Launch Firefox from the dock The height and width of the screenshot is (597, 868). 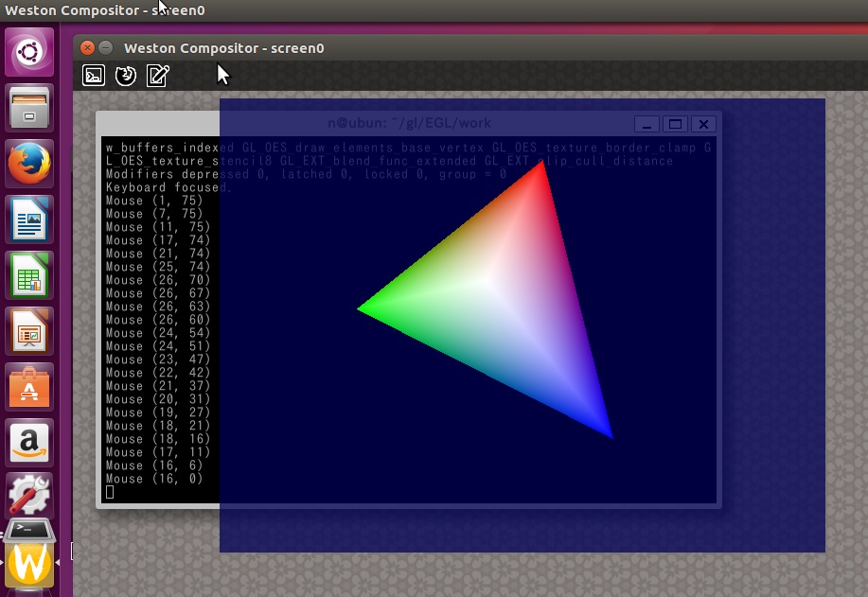coord(30,165)
